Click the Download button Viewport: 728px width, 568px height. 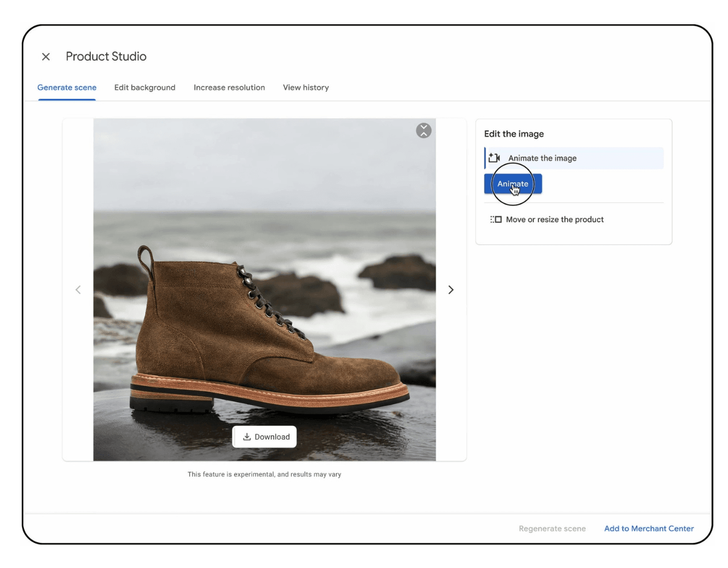click(x=265, y=437)
